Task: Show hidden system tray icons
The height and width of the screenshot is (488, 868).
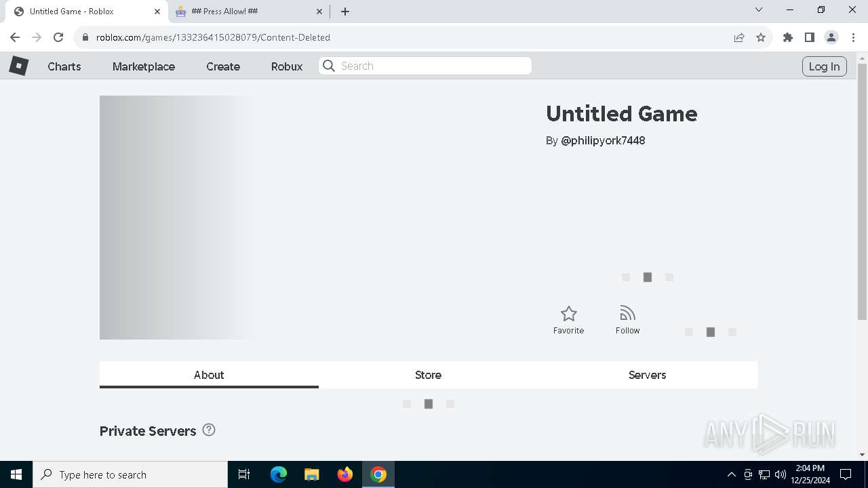Action: (731, 474)
